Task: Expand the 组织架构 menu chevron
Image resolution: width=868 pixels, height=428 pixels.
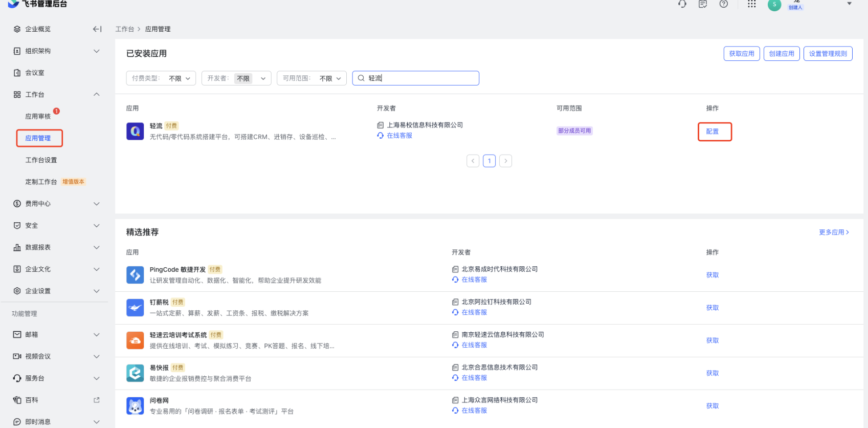Action: (x=97, y=51)
